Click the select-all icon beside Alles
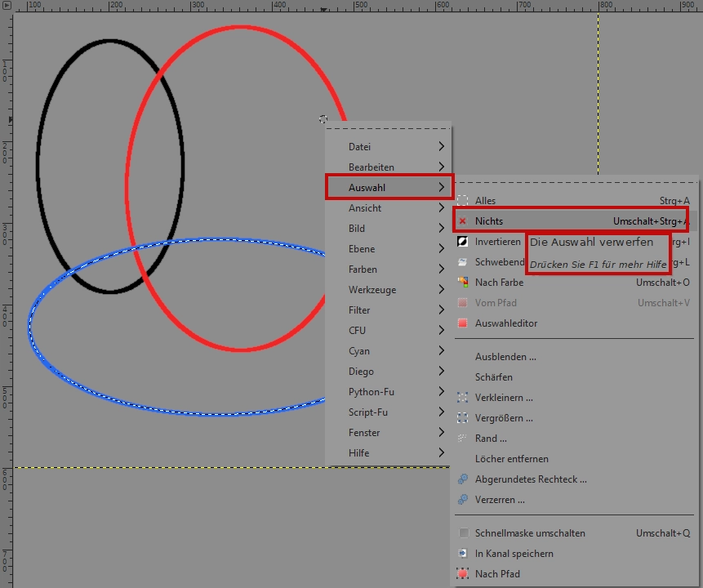 click(x=463, y=201)
